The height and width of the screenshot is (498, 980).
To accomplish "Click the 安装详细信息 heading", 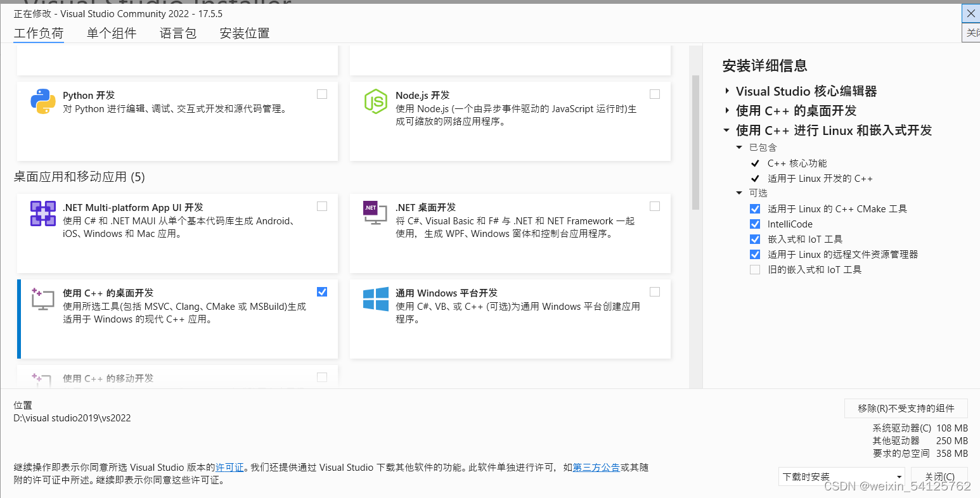I will click(x=765, y=65).
